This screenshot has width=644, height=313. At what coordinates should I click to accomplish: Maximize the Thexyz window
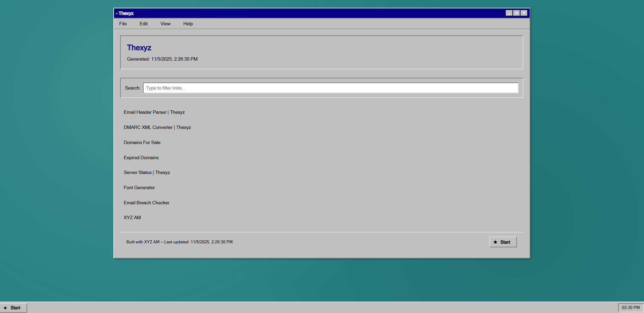point(516,13)
